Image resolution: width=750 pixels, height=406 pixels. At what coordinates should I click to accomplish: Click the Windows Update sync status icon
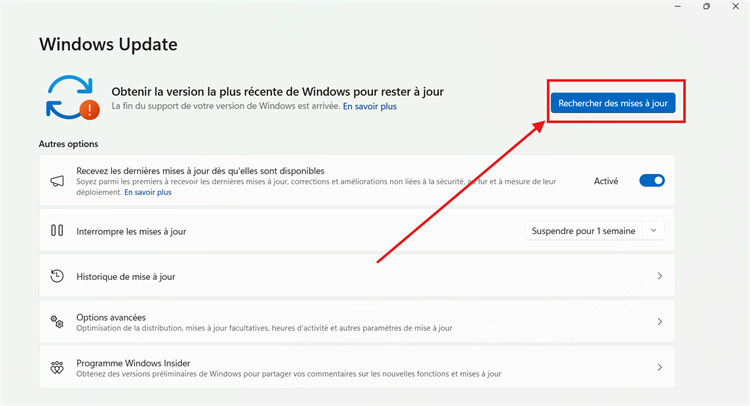[72, 97]
